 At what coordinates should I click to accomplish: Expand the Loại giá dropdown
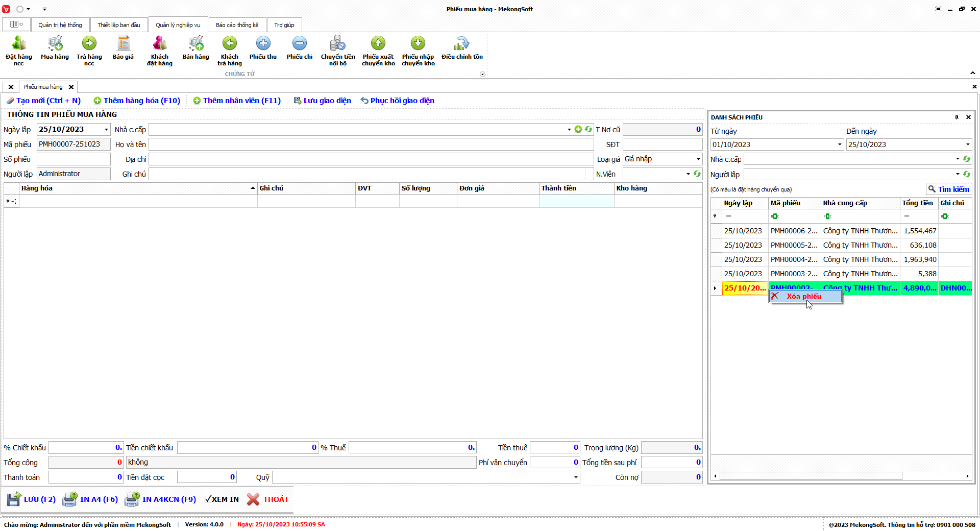pos(698,159)
